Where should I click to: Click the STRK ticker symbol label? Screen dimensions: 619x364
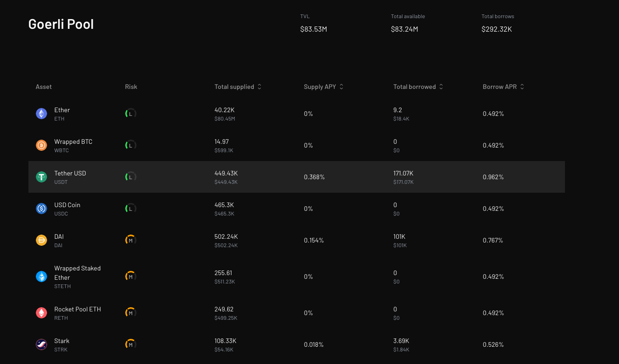tap(61, 350)
